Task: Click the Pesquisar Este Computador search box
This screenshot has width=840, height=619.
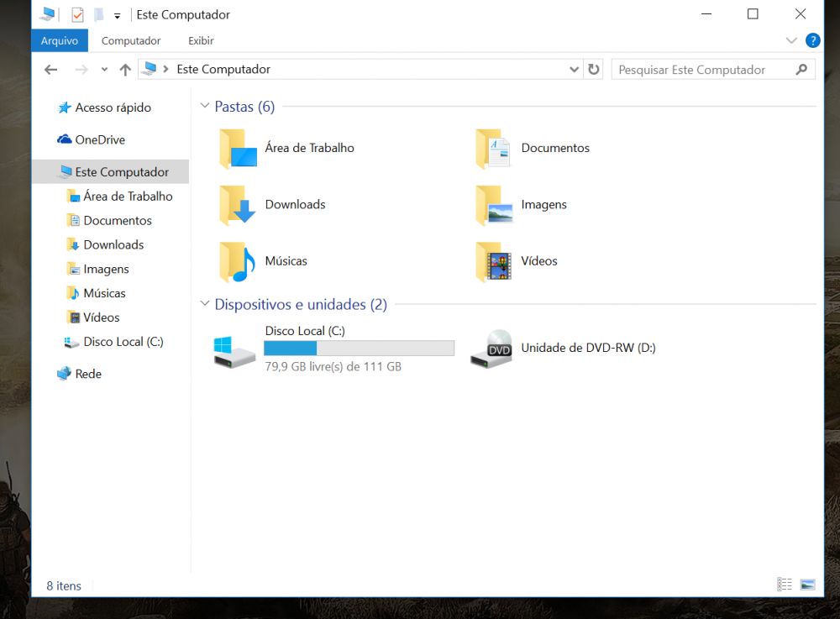Action: [704, 70]
